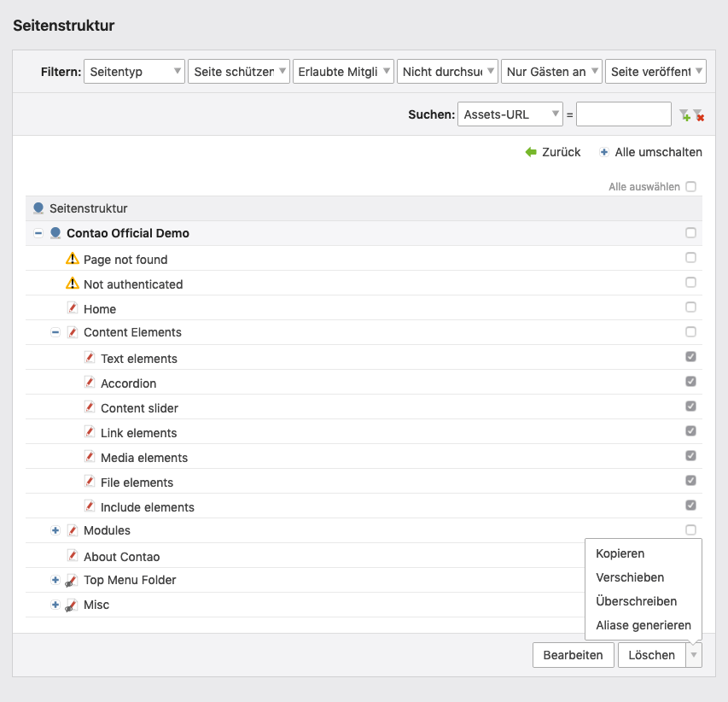Click the Not authenticated warning icon
Image resolution: width=728 pixels, height=702 pixels.
coord(73,283)
